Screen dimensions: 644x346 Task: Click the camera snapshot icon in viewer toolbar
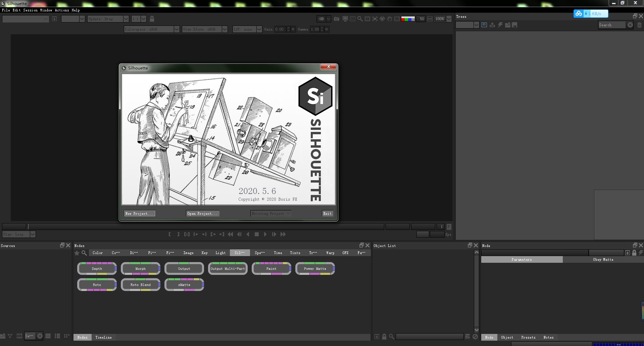(x=337, y=19)
